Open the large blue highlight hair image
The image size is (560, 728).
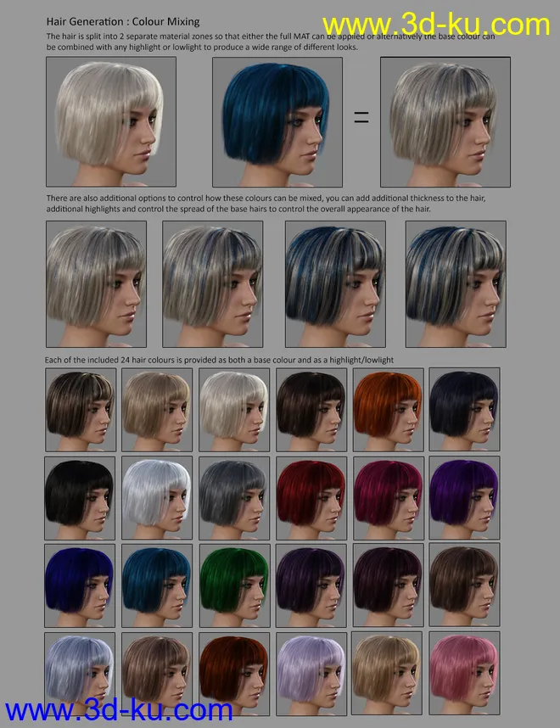point(277,122)
